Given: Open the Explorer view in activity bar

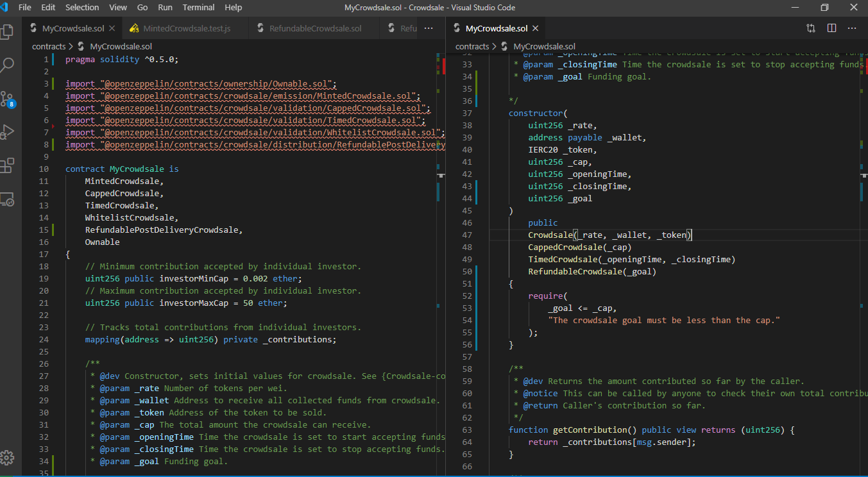Looking at the screenshot, I should tap(8, 31).
